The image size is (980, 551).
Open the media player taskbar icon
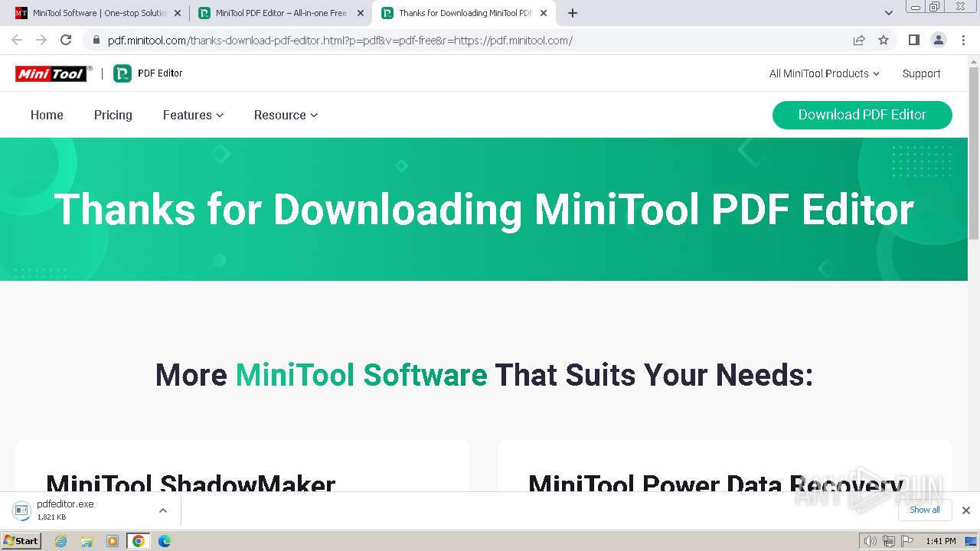[113, 541]
